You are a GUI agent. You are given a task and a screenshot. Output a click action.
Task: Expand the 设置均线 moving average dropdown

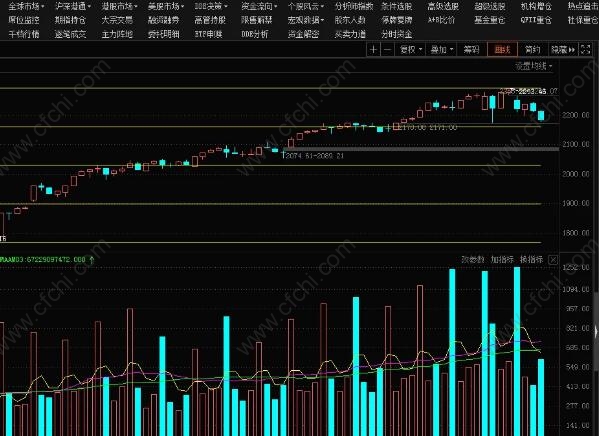[533, 66]
